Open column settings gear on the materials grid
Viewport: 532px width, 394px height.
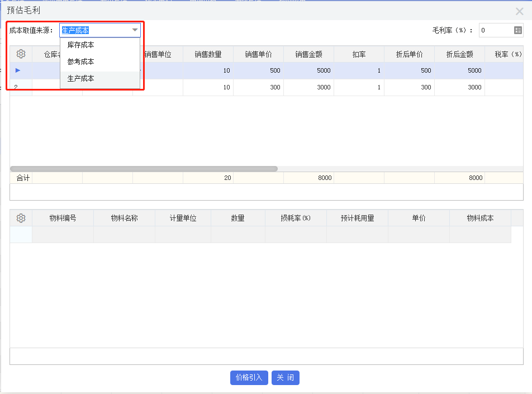21,217
